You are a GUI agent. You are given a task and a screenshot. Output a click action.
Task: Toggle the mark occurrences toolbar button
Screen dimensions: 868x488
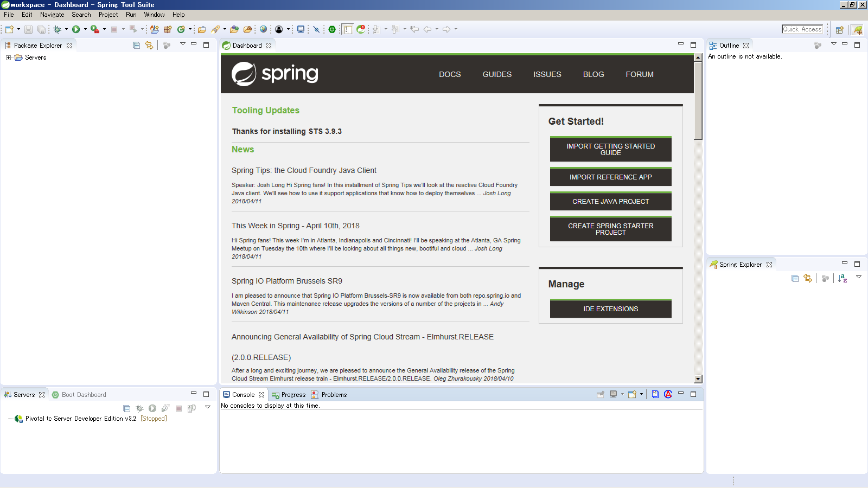(347, 29)
